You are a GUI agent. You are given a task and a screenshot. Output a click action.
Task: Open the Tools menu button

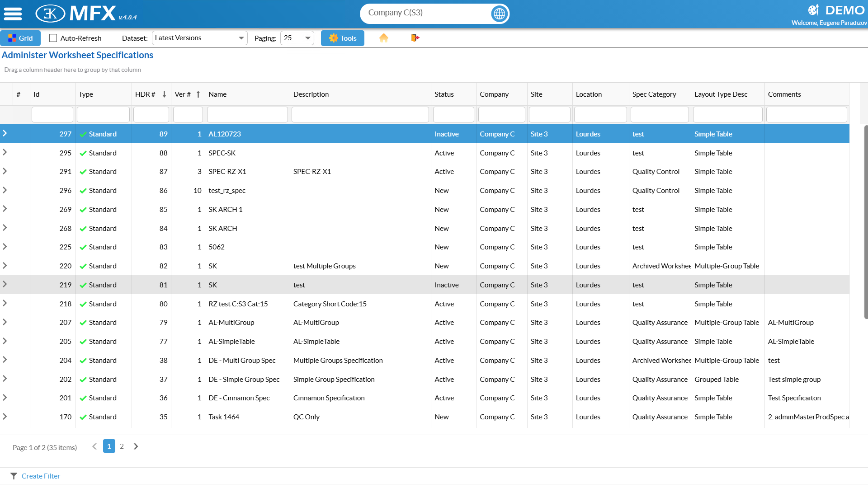(343, 38)
